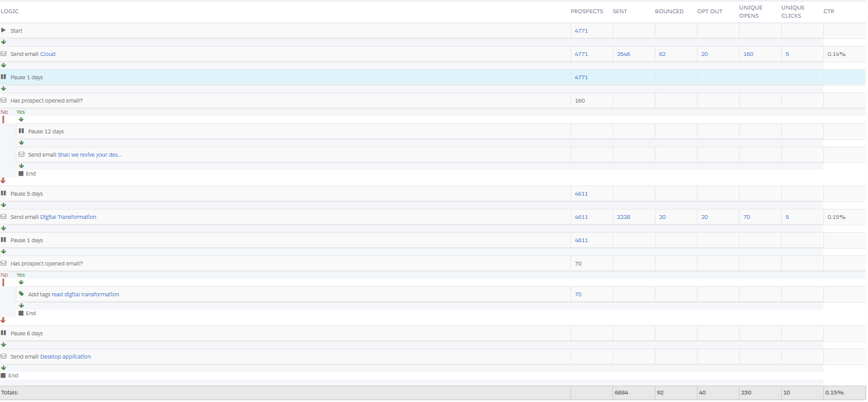The height and width of the screenshot is (402, 868).
Task: Click the envelope icon beside Send email Cloud
Action: tap(4, 54)
